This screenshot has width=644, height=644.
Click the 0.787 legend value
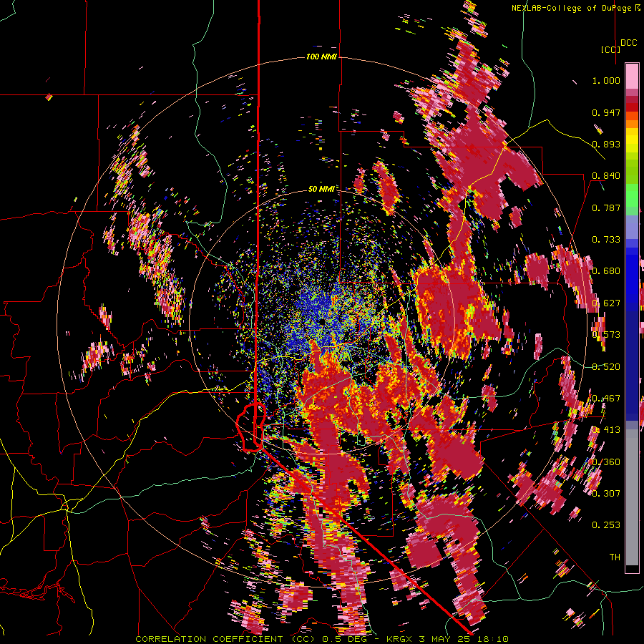point(606,208)
